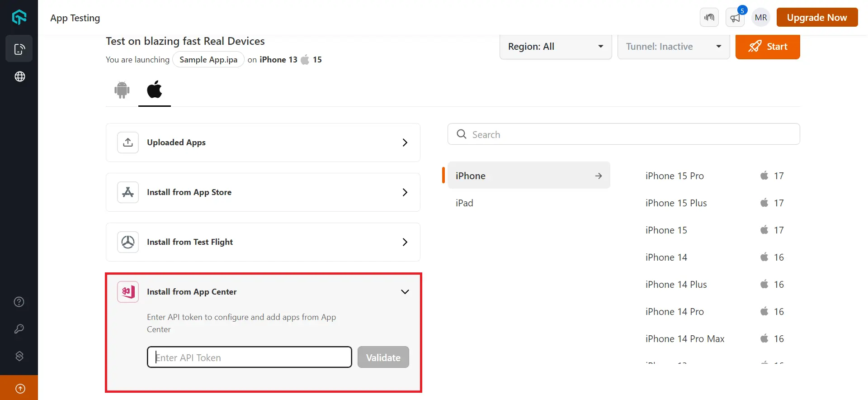Open the Region: All dropdown
This screenshot has height=400, width=868.
tap(555, 47)
